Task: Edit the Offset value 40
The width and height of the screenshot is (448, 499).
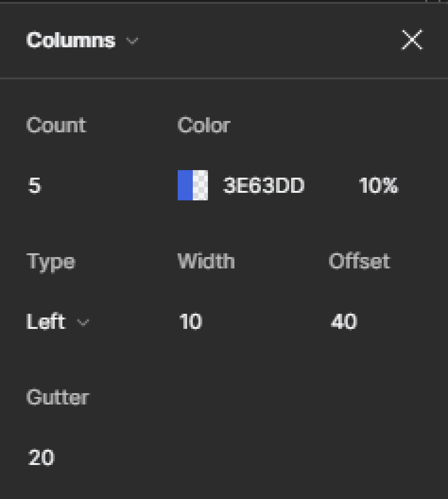Action: [344, 321]
